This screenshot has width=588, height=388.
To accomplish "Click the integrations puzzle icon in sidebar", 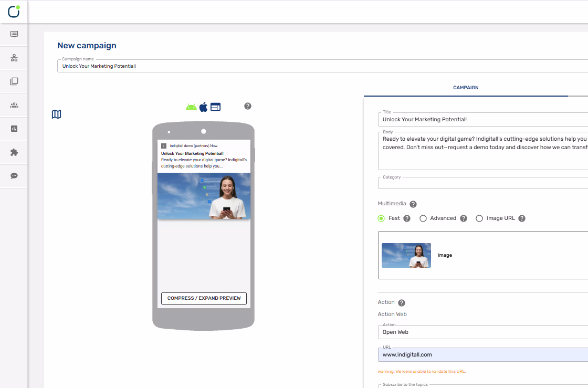I will (14, 152).
